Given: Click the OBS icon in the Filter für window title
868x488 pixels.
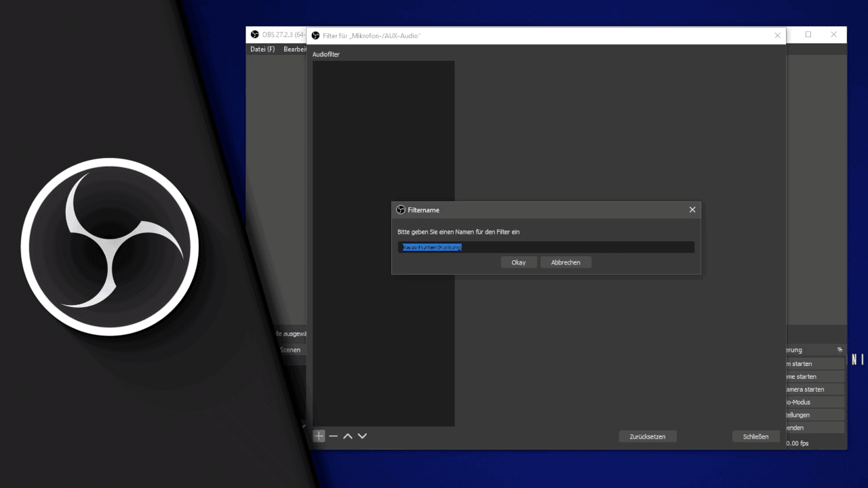Looking at the screenshot, I should pos(315,35).
